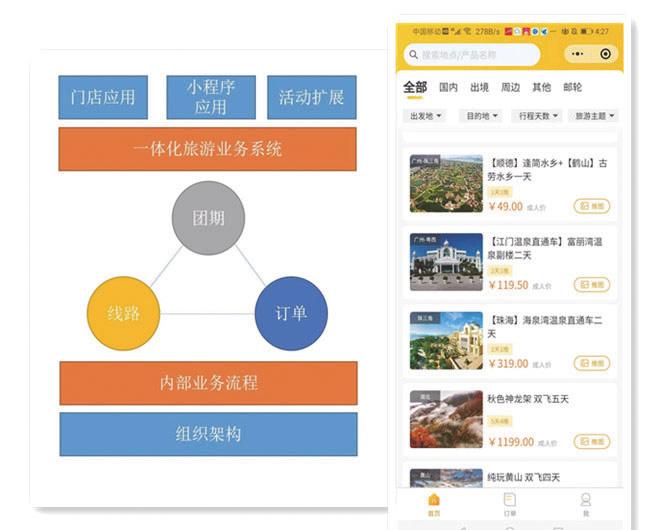The height and width of the screenshot is (530, 650).
Task: Switch to the 邮轮 cruise tab
Action: [572, 87]
